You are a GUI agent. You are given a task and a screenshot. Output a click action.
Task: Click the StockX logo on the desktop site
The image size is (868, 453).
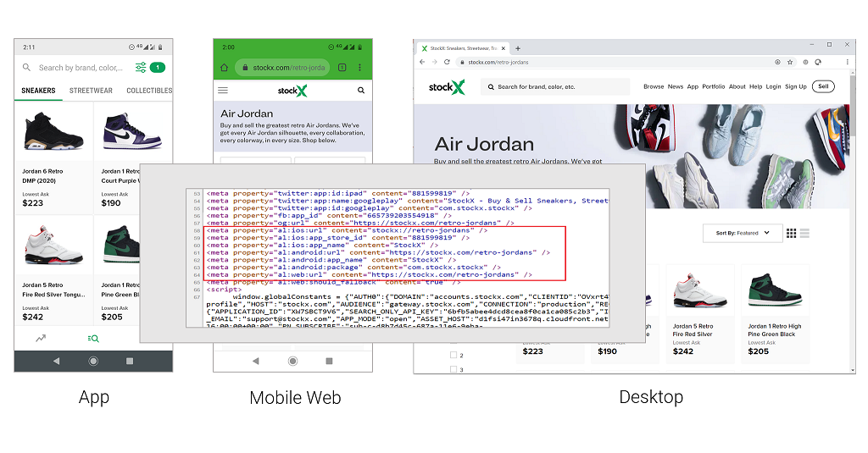click(x=447, y=87)
